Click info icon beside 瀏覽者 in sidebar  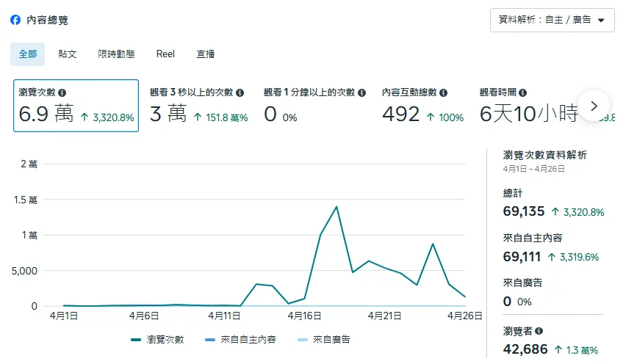539,331
